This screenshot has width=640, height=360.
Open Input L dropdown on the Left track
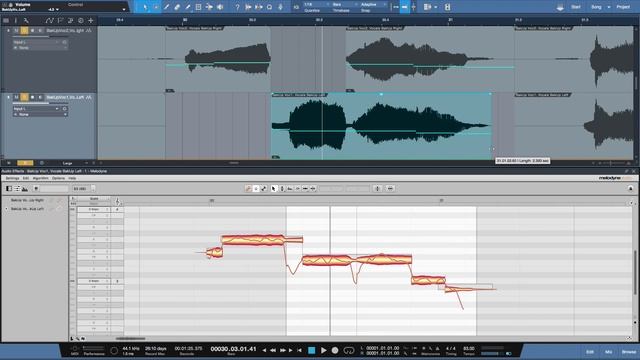[36, 109]
